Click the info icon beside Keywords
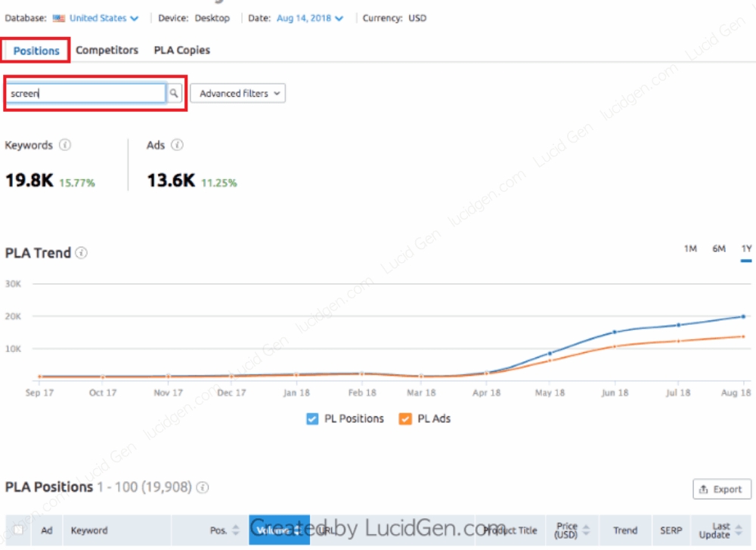The height and width of the screenshot is (550, 756). [65, 145]
